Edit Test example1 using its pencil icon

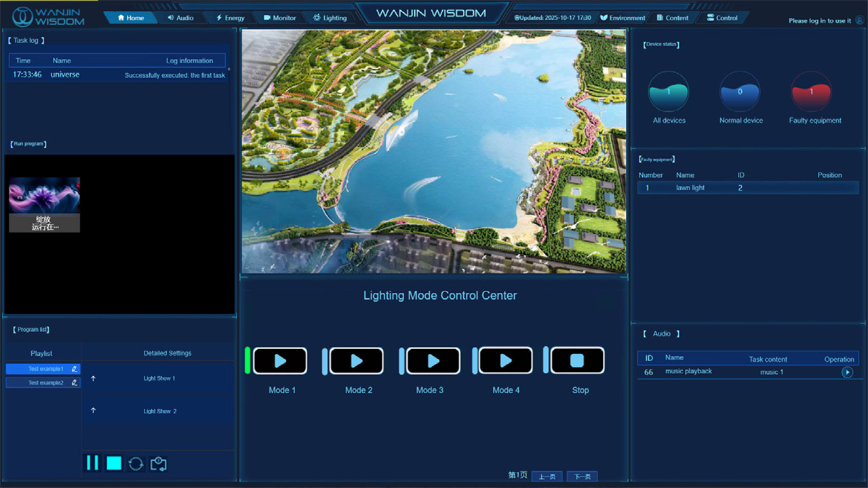pyautogui.click(x=75, y=369)
